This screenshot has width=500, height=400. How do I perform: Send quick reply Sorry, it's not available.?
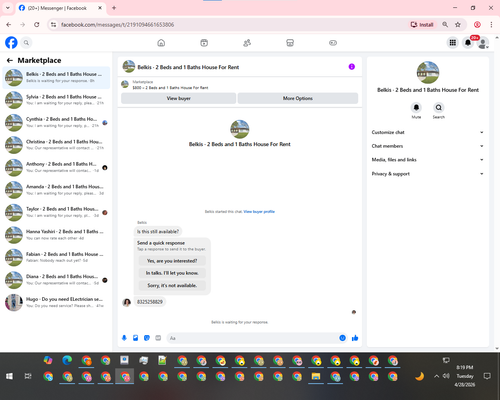pyautogui.click(x=172, y=285)
